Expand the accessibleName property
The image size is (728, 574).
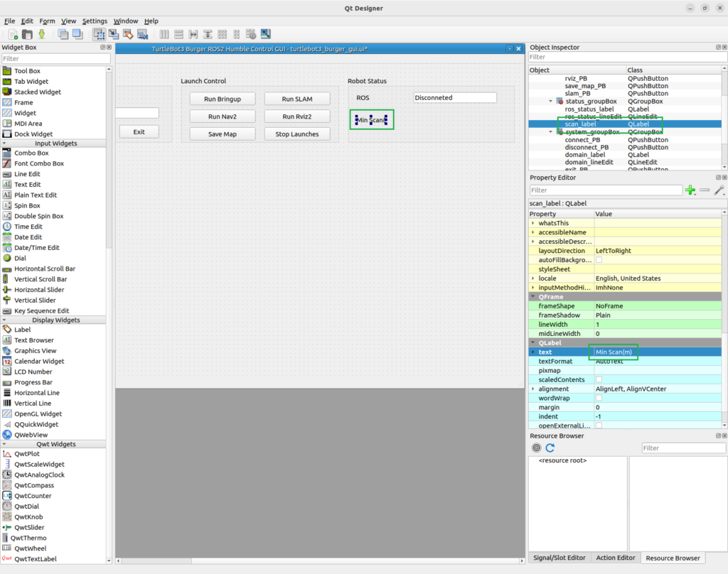[533, 232]
